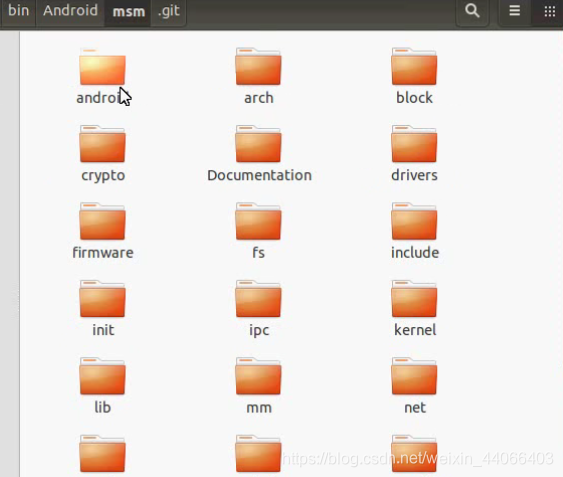
Task: Click the 'net' folder label
Action: pyautogui.click(x=415, y=408)
